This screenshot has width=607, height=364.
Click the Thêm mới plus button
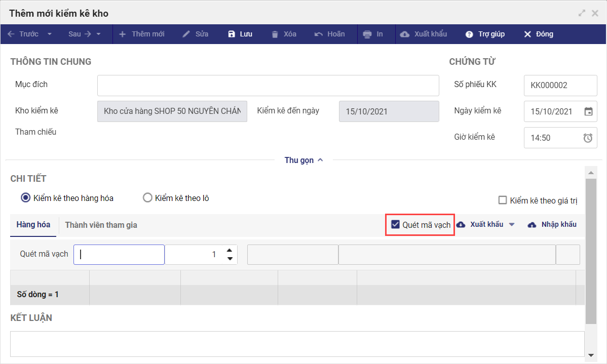point(142,34)
